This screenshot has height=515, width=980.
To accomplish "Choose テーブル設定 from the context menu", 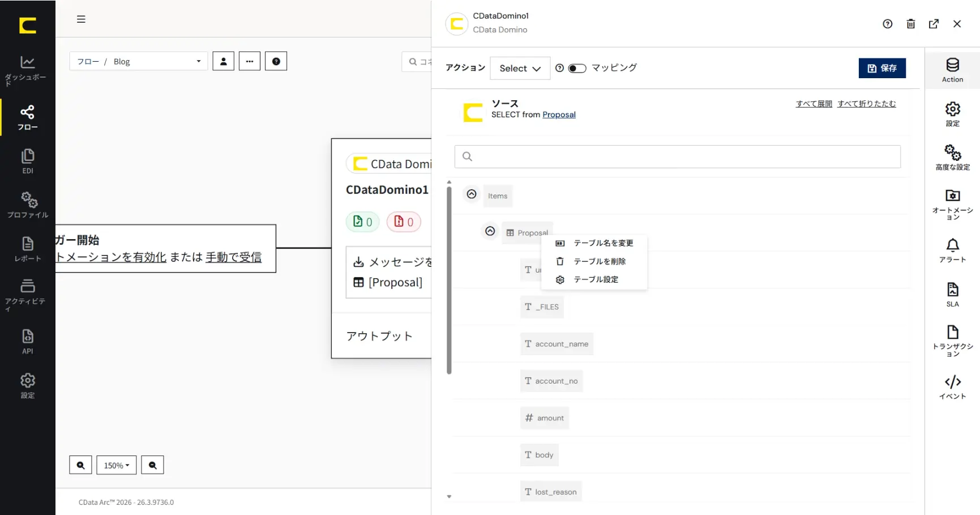I will [x=594, y=279].
